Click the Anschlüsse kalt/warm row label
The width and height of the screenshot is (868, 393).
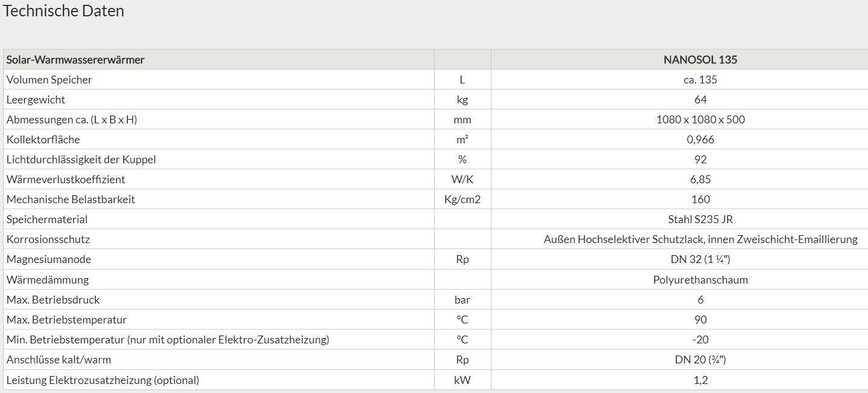[59, 360]
